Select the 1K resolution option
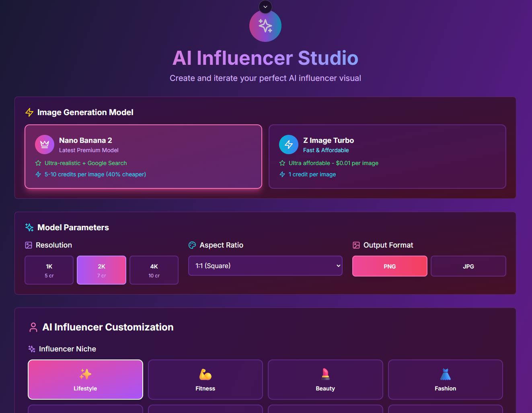The height and width of the screenshot is (413, 532). click(49, 270)
